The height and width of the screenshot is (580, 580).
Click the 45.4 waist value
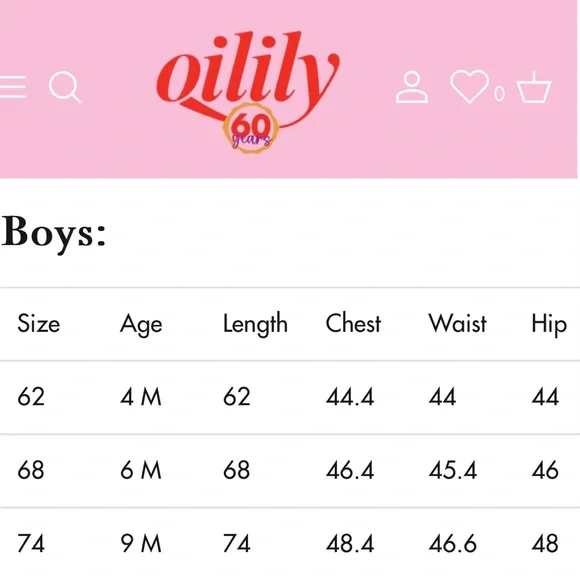[x=453, y=470]
